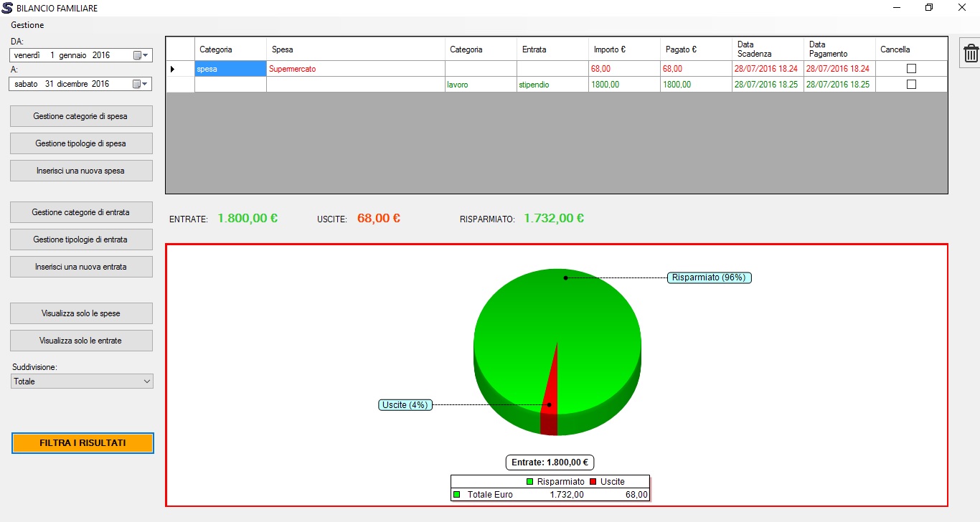Viewport: 980px width, 522px height.
Task: Click row selector arrow for Supermercato row
Action: coord(172,69)
